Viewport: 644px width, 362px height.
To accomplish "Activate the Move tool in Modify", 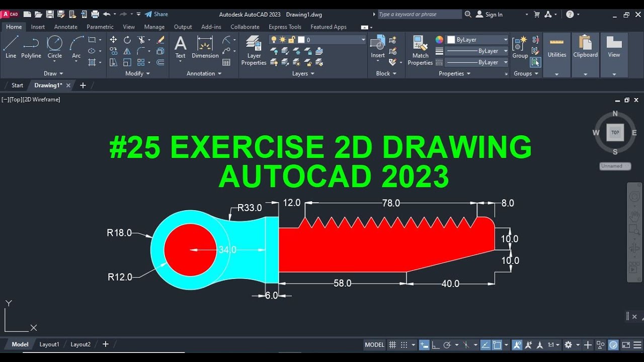I will point(113,40).
